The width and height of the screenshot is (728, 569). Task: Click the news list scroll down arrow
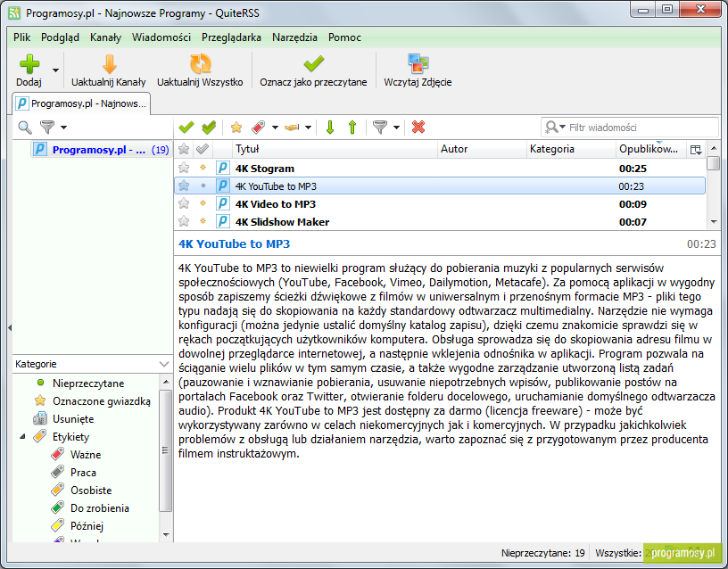714,222
